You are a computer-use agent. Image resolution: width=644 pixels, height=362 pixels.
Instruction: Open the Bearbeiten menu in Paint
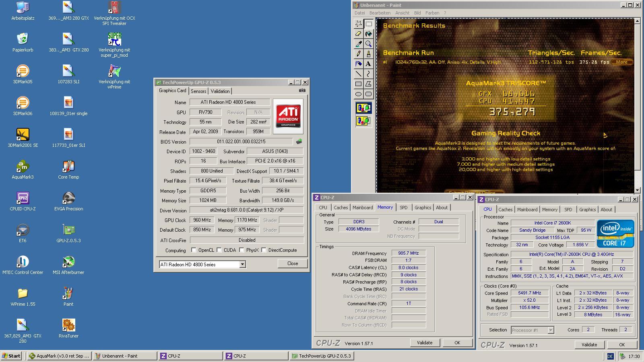(x=380, y=13)
